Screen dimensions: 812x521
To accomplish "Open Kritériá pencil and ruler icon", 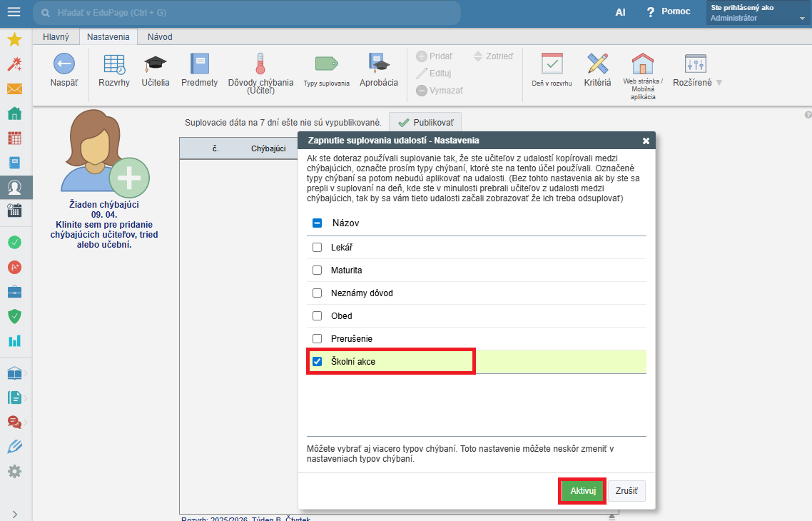I will pyautogui.click(x=597, y=64).
